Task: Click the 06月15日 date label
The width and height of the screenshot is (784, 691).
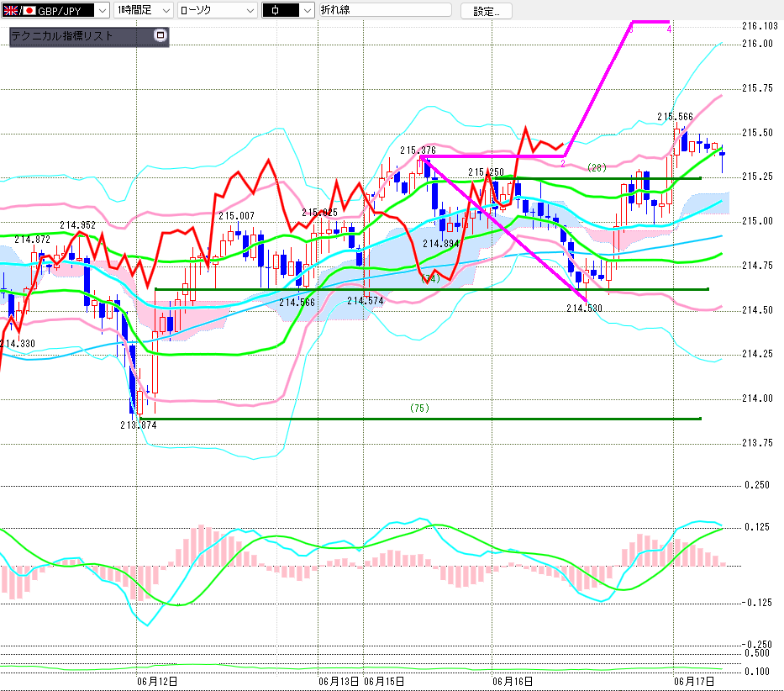Action: pos(384,682)
